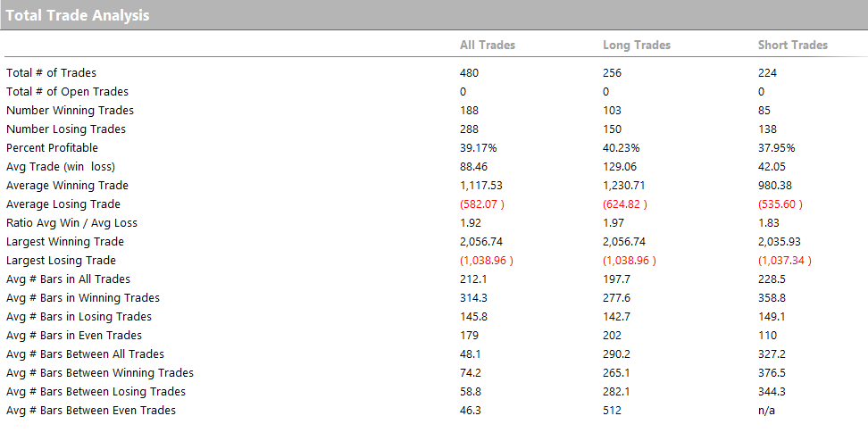Image resolution: width=868 pixels, height=441 pixels.
Task: Select the Short Trades column header
Action: pos(793,45)
